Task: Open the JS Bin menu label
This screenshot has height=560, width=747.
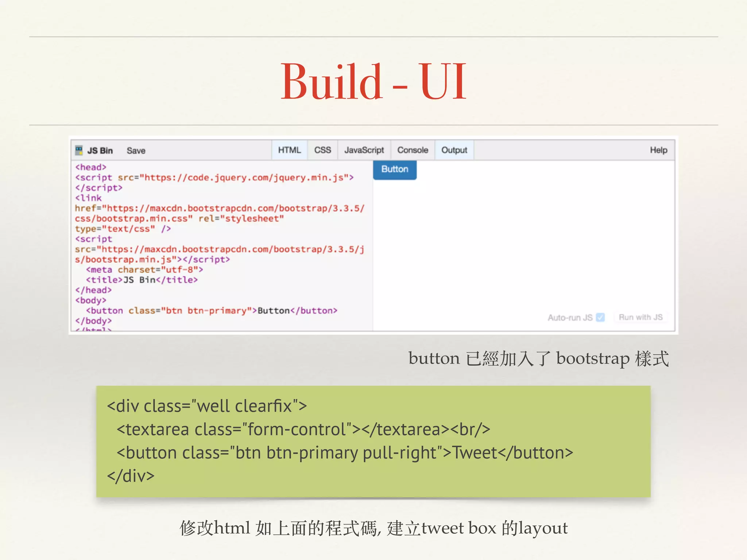Action: tap(100, 151)
